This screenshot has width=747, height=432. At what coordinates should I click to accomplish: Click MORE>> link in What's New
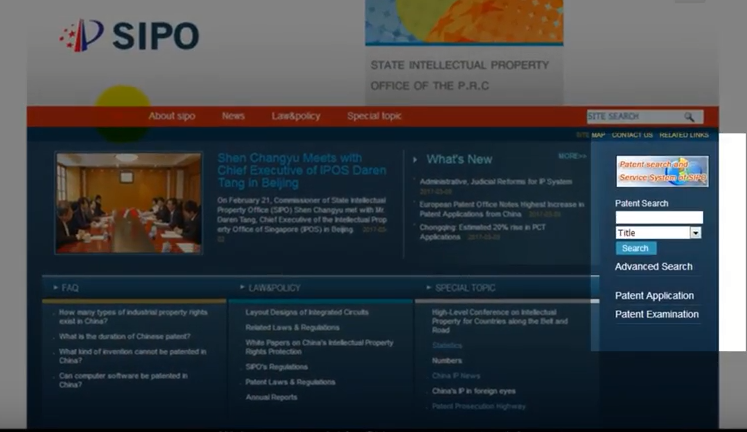click(572, 156)
